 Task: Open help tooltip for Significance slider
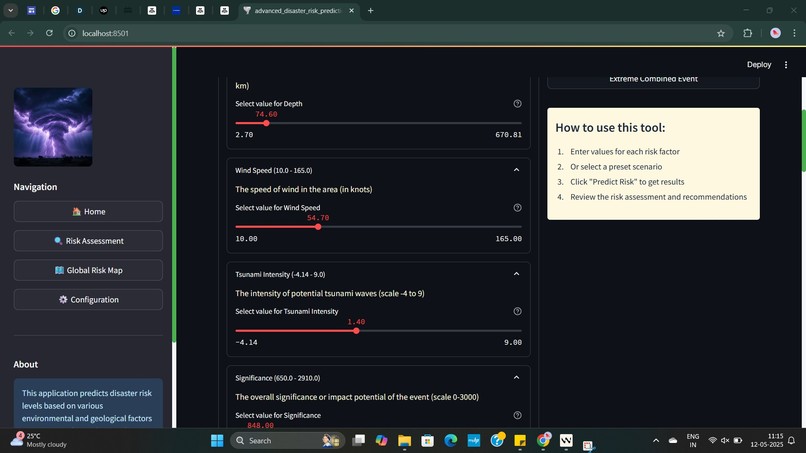click(x=517, y=415)
